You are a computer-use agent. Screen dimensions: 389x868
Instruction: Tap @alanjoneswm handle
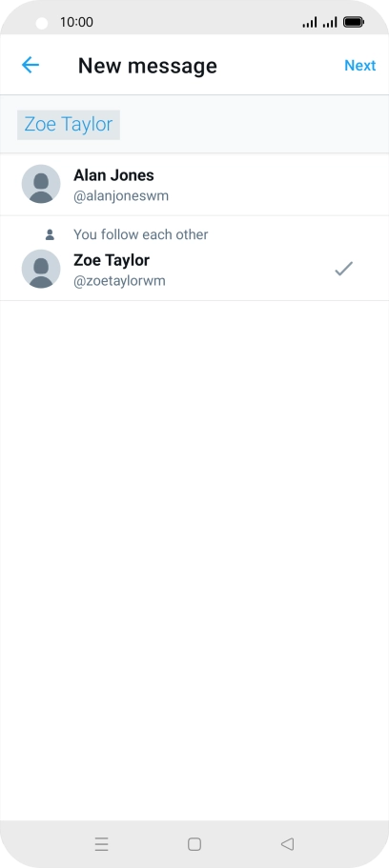click(121, 196)
